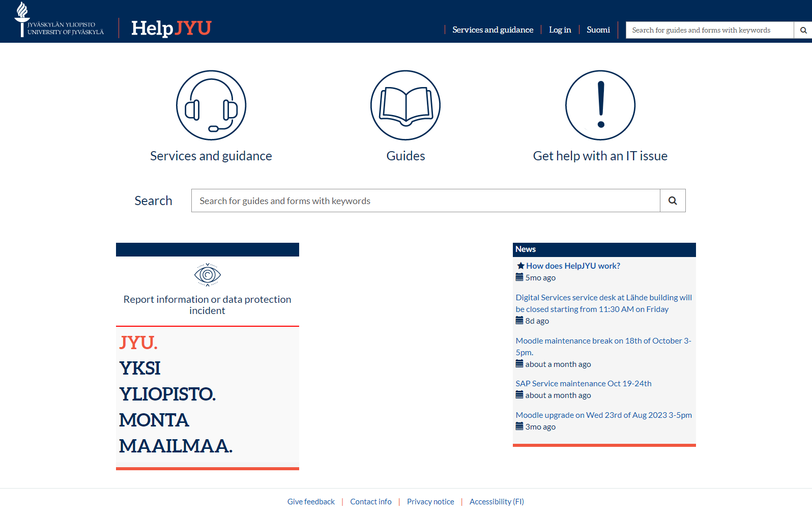Click Give feedback in the footer
This screenshot has height=513, width=812.
311,502
